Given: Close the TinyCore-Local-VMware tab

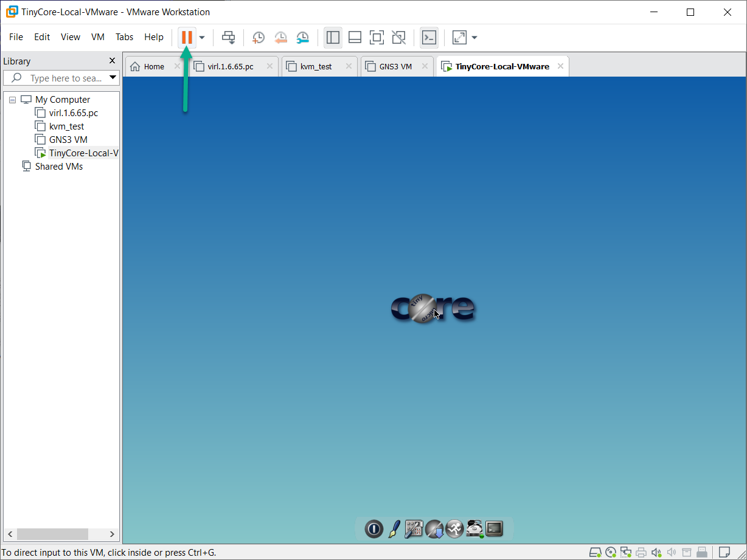Looking at the screenshot, I should point(560,66).
